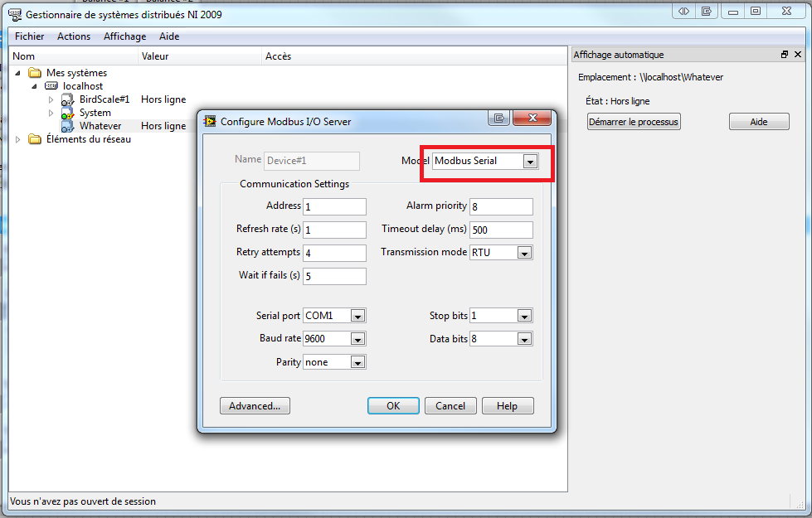Open the Serial port COM1 dropdown
Viewport: 812px width, 518px height.
[x=357, y=316]
